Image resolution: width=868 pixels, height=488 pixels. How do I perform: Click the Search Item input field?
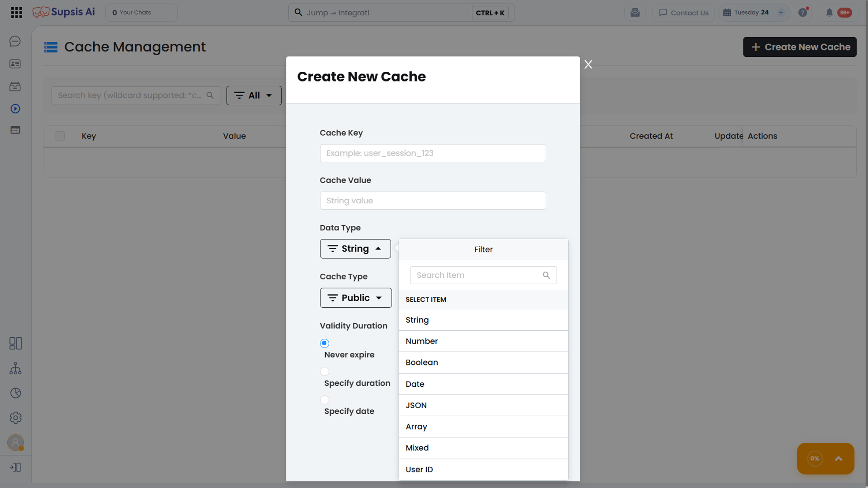click(x=483, y=275)
